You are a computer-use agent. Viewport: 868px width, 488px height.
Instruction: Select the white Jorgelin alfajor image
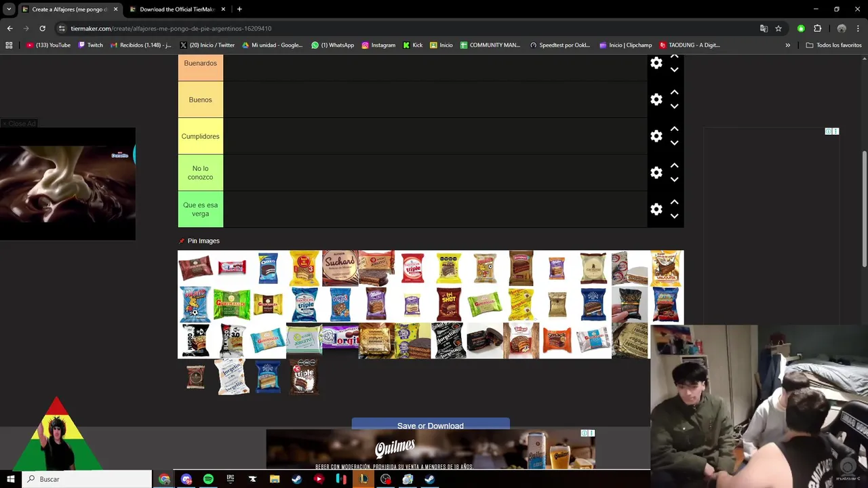coord(232,377)
